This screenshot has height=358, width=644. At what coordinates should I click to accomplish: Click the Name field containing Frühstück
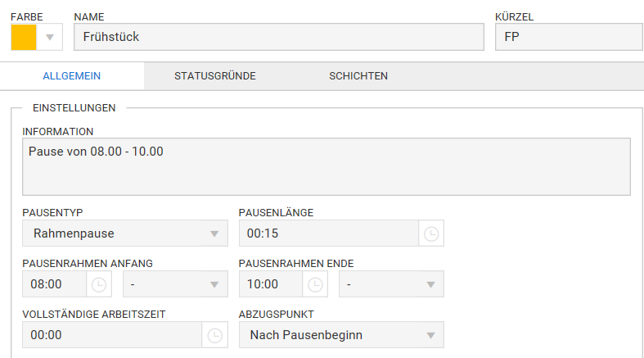[x=279, y=37]
